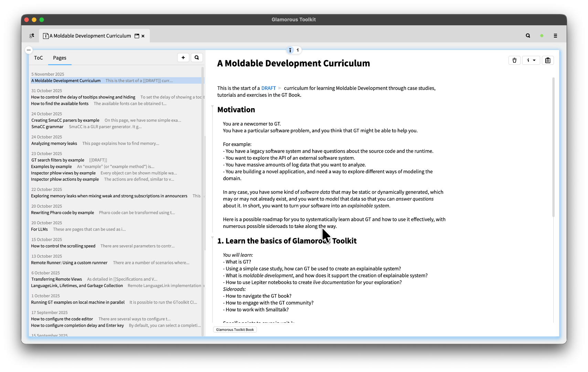Select the Pages tab

click(x=60, y=58)
